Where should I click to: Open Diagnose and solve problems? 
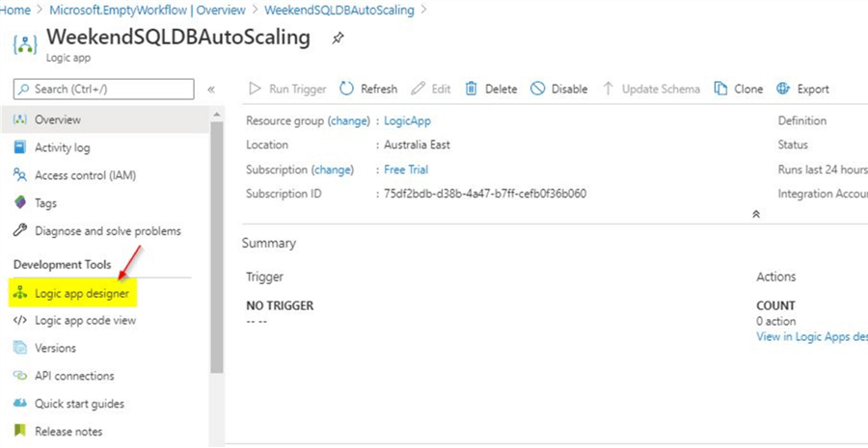click(x=107, y=231)
